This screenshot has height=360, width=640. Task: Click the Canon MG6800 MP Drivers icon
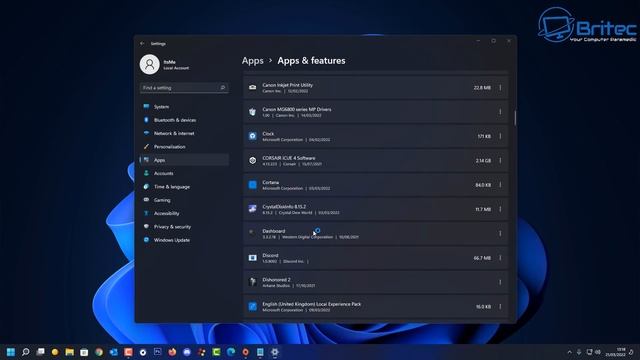point(253,112)
